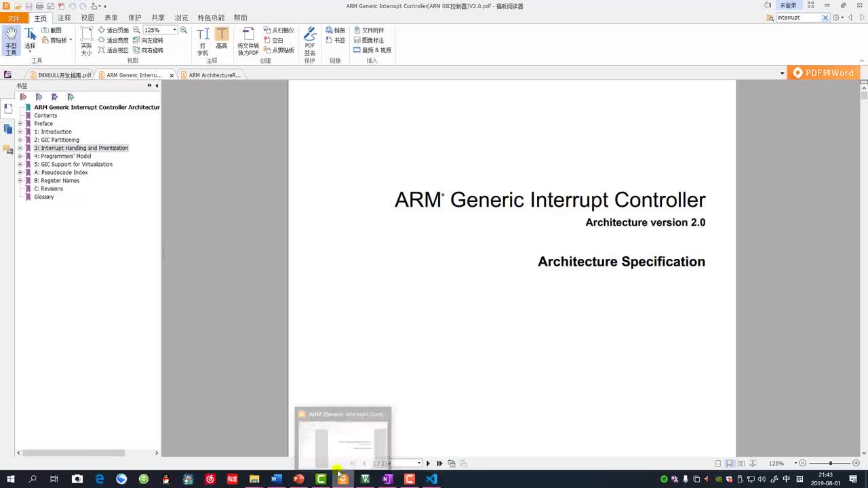868x488 pixels.
Task: Set Actual Size (实际大小) view
Action: 87,41
